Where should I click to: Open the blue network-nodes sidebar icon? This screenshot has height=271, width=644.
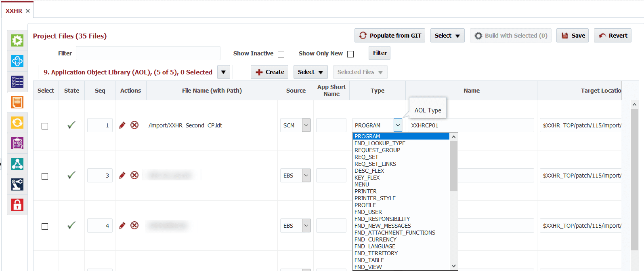pos(17,164)
